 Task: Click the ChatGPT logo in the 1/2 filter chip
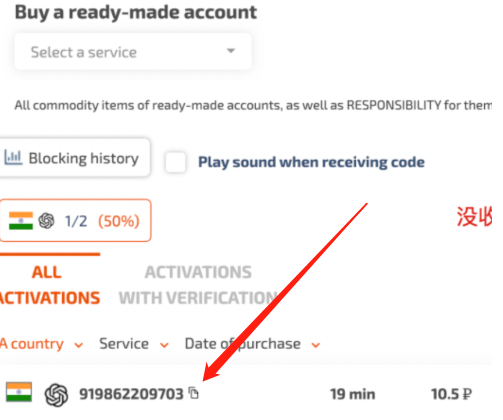tap(46, 221)
